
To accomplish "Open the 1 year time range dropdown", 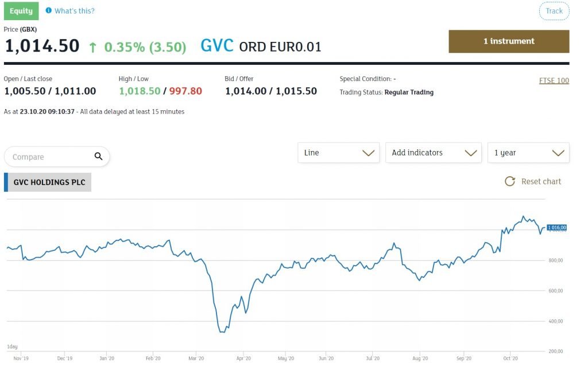I will (528, 153).
